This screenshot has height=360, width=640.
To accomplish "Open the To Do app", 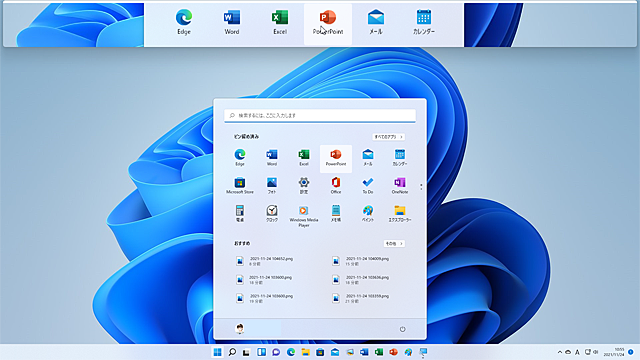I will tap(368, 186).
